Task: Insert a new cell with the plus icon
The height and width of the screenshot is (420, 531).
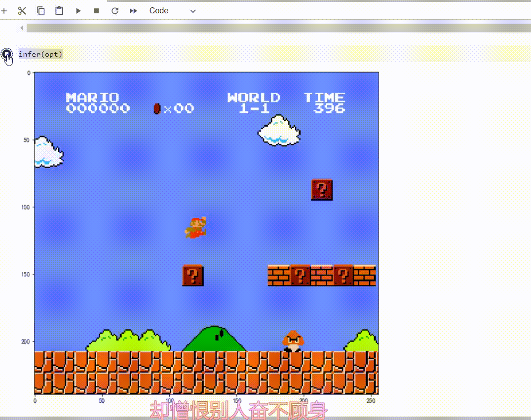Action: [x=4, y=11]
